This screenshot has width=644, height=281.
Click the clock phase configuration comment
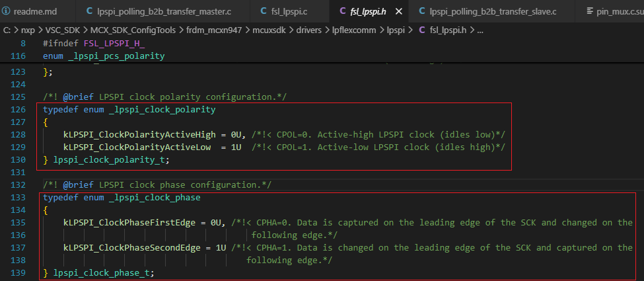point(157,184)
